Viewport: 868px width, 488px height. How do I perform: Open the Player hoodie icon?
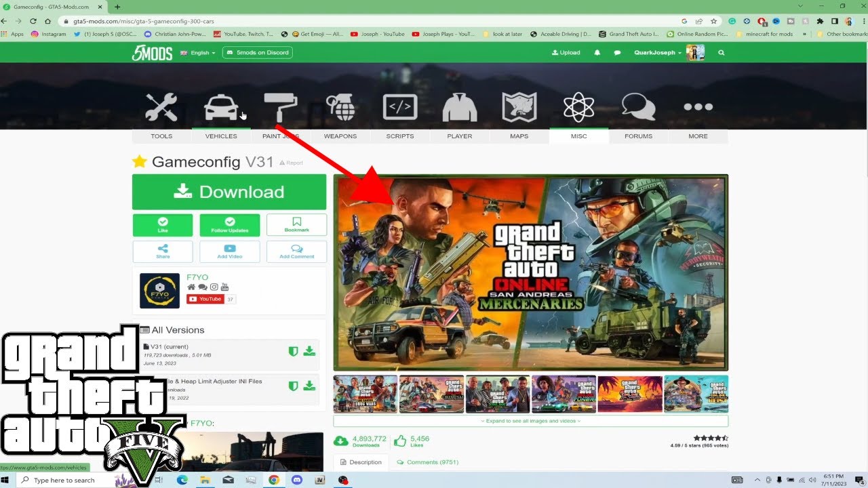(x=460, y=107)
